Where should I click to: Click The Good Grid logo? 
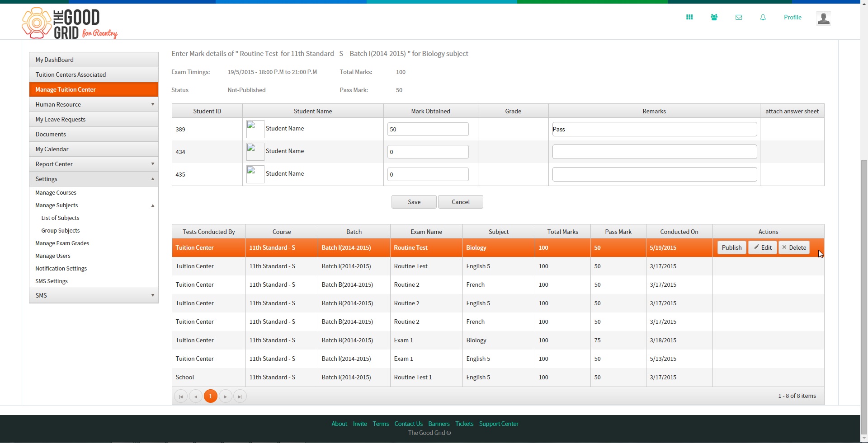pyautogui.click(x=70, y=23)
